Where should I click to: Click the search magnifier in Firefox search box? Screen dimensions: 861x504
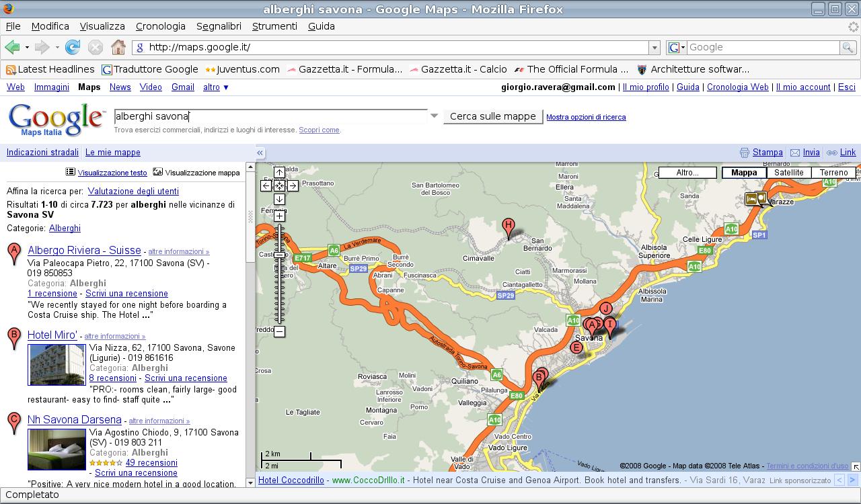[848, 47]
